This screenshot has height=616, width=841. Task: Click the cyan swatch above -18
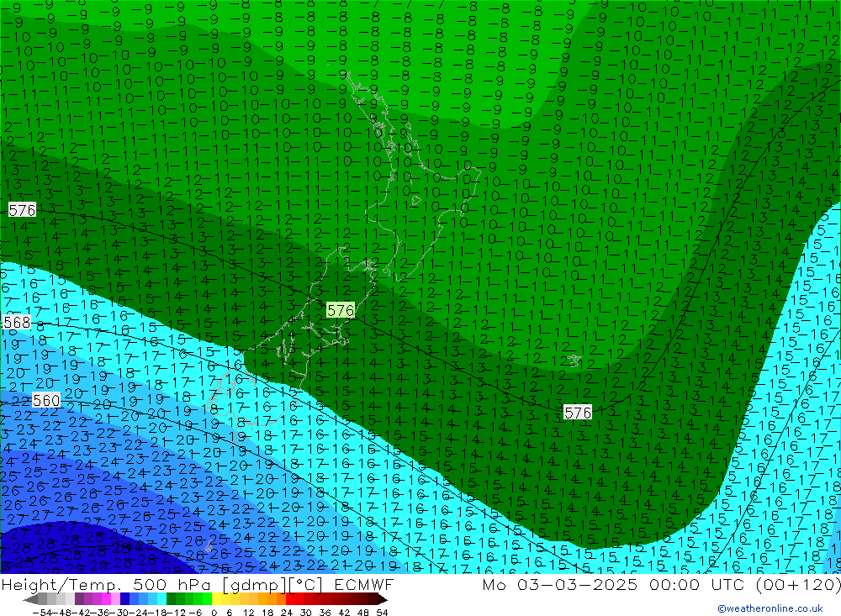coord(161,599)
